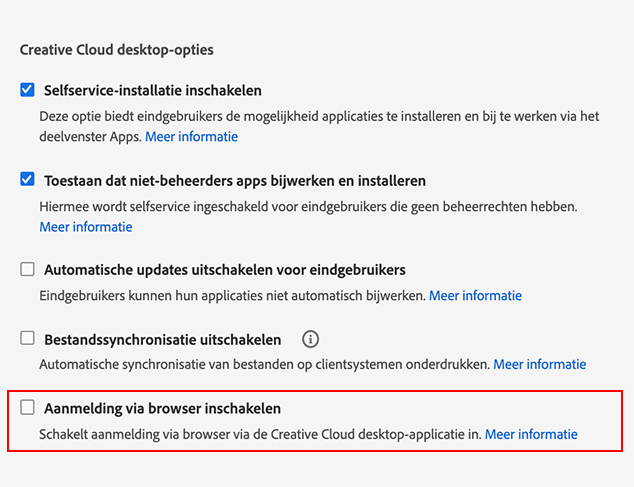Click the Bestandssynchronisatie uitschakelen label text
The height and width of the screenshot is (487, 634).
pos(162,339)
